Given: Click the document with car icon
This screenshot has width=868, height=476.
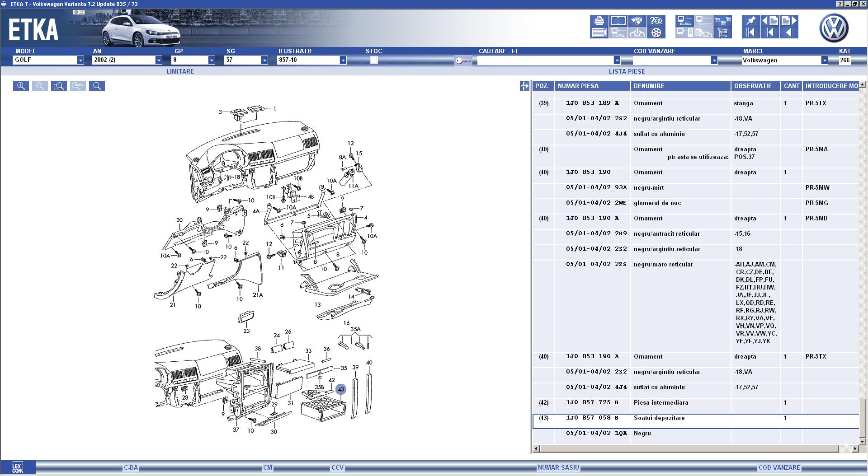Looking at the screenshot, I should pyautogui.click(x=703, y=33).
